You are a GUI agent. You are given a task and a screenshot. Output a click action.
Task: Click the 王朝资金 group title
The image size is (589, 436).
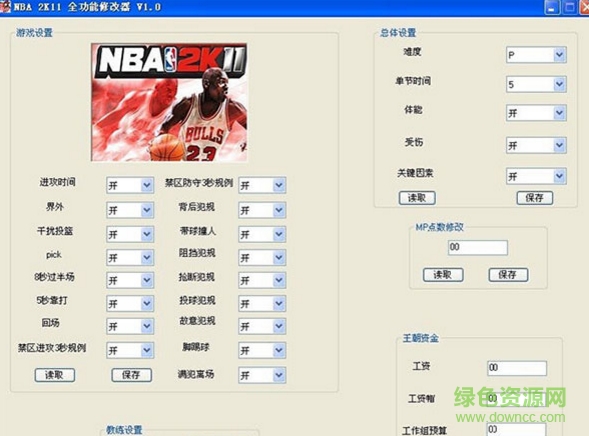click(421, 338)
